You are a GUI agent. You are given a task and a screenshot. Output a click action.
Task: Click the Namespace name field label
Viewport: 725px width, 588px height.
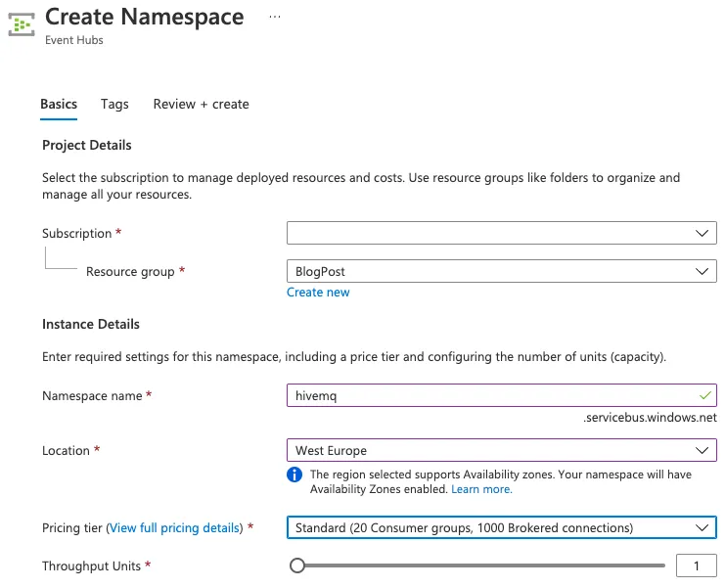[92, 395]
